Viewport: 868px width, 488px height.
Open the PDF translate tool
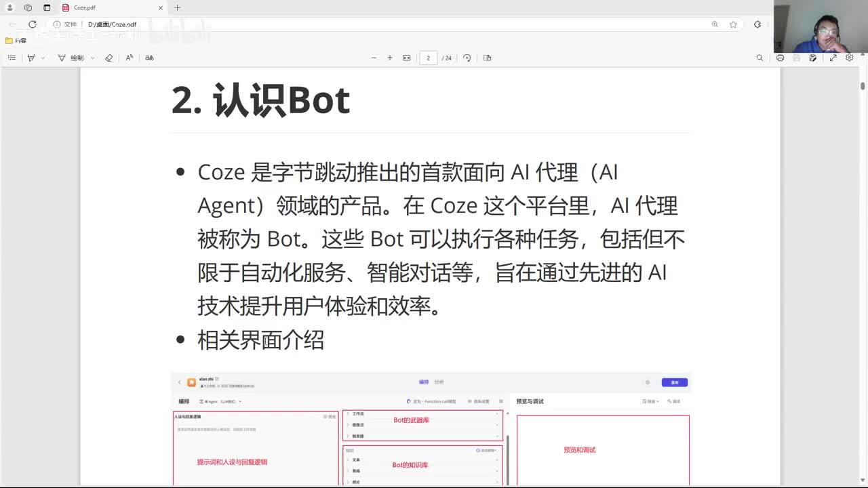pos(149,58)
